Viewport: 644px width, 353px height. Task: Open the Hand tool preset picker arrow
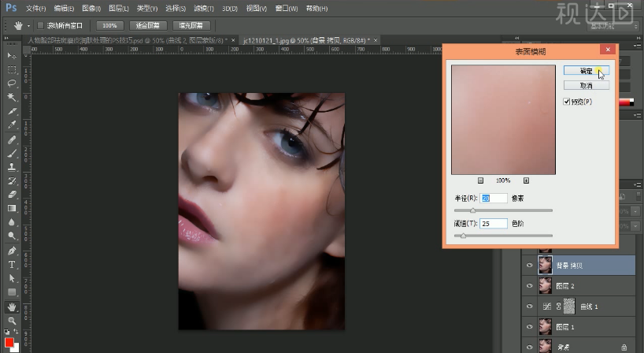click(x=29, y=26)
